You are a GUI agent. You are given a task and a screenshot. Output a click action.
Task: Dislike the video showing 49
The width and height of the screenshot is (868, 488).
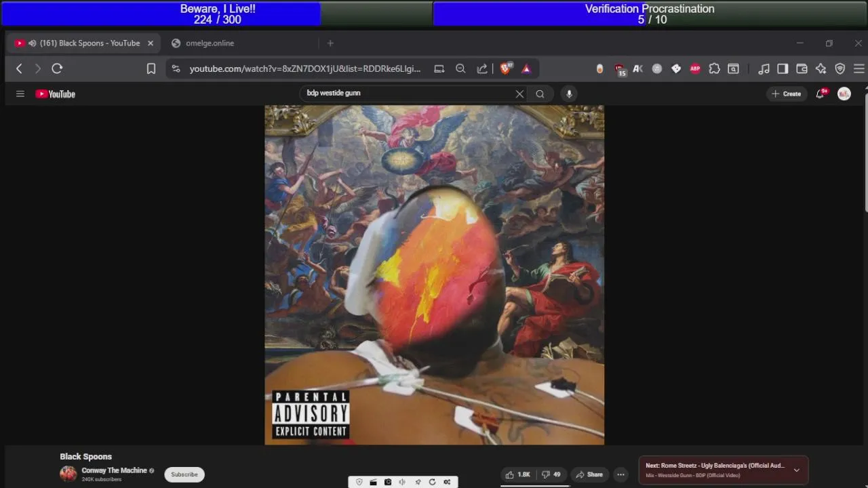551,474
